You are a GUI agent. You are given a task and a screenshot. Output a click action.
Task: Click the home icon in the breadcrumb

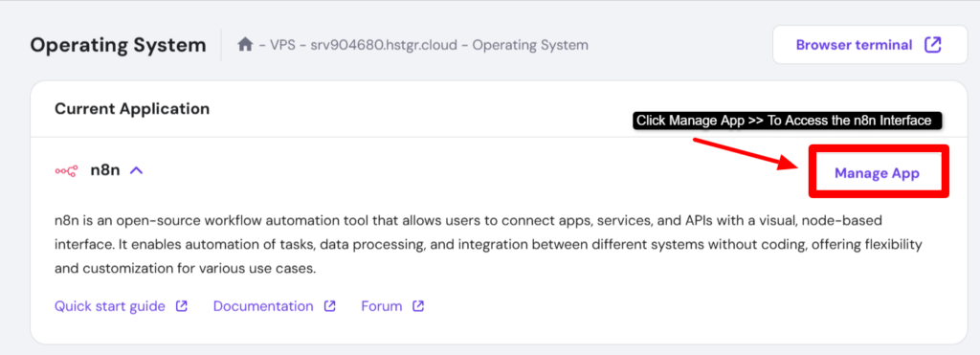click(x=246, y=45)
